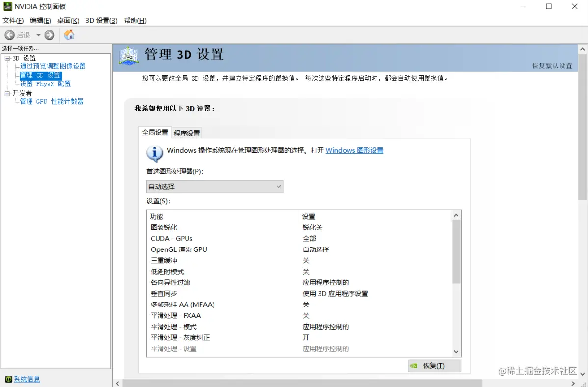The image size is (588, 387).
Task: Click main panel vertical scroll up arrow
Action: pos(583,49)
